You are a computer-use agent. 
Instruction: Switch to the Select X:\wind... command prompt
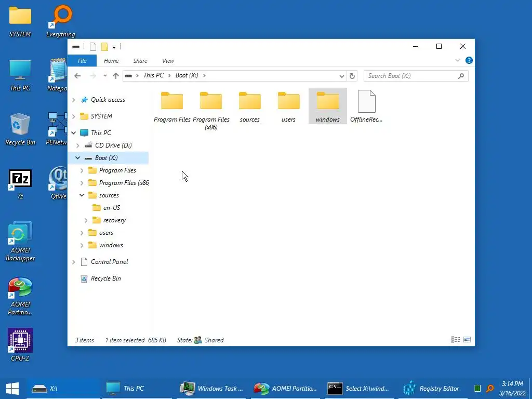[x=360, y=389]
